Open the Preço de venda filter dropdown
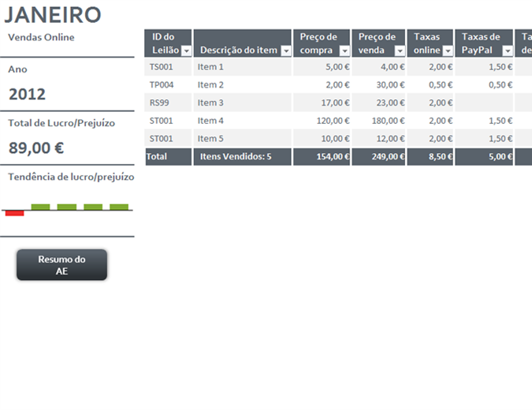 (x=400, y=51)
